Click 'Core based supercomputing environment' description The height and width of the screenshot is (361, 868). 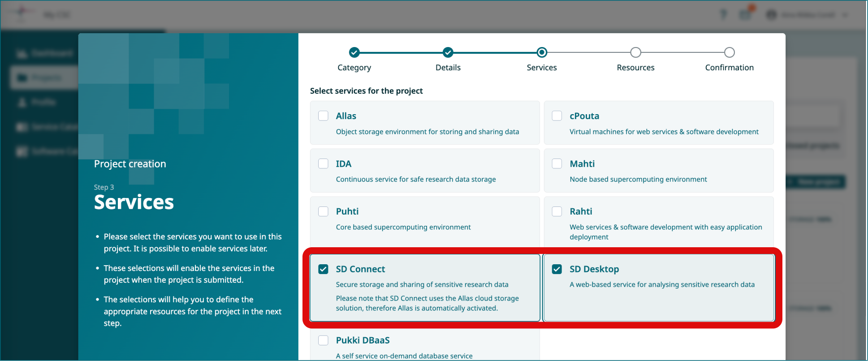click(x=403, y=227)
